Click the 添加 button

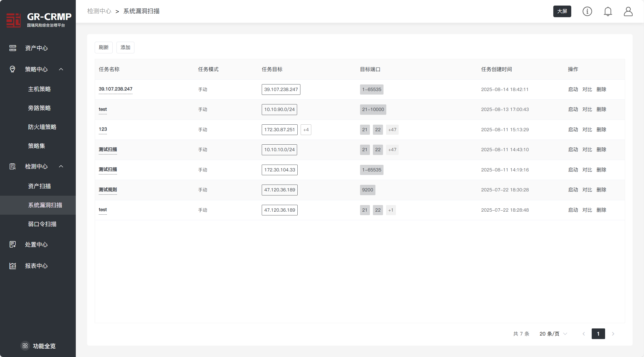pos(125,48)
